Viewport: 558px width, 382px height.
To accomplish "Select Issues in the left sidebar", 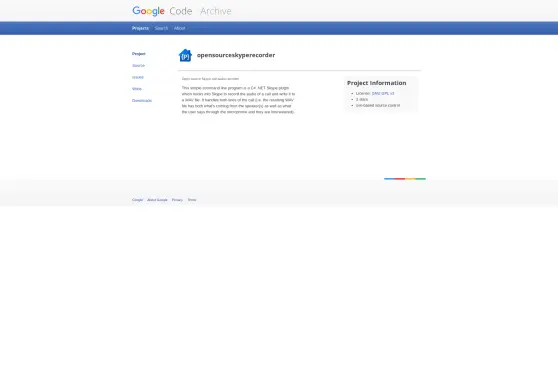I will 138,77.
